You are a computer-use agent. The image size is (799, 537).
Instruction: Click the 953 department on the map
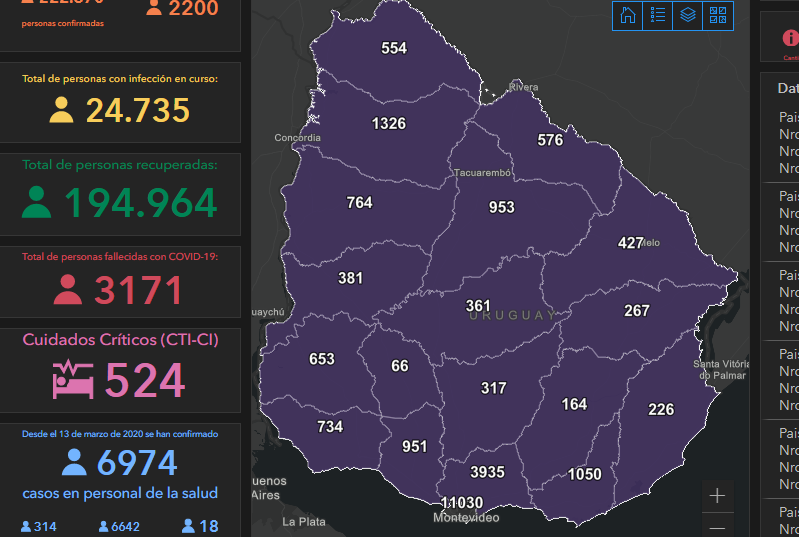502,207
